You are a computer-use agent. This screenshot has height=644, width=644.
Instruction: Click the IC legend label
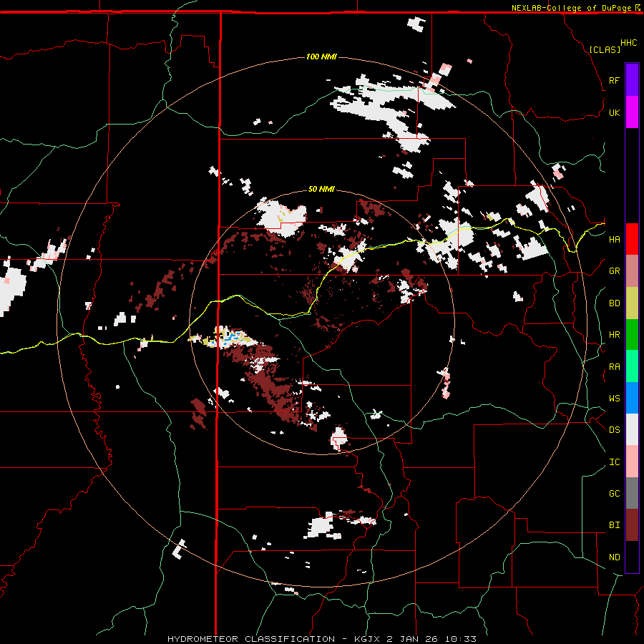coord(614,462)
